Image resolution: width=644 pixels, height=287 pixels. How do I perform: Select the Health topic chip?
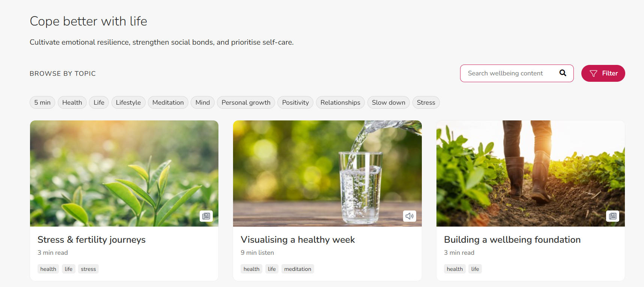point(72,102)
